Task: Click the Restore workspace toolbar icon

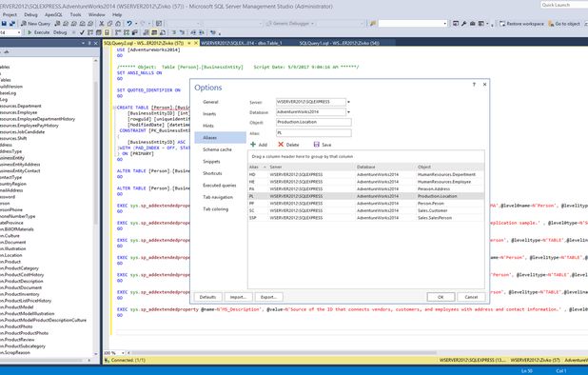Action: coord(502,24)
